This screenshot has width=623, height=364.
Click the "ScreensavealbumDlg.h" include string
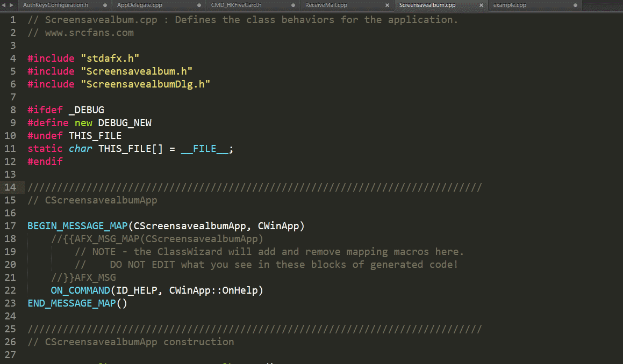[x=146, y=84]
